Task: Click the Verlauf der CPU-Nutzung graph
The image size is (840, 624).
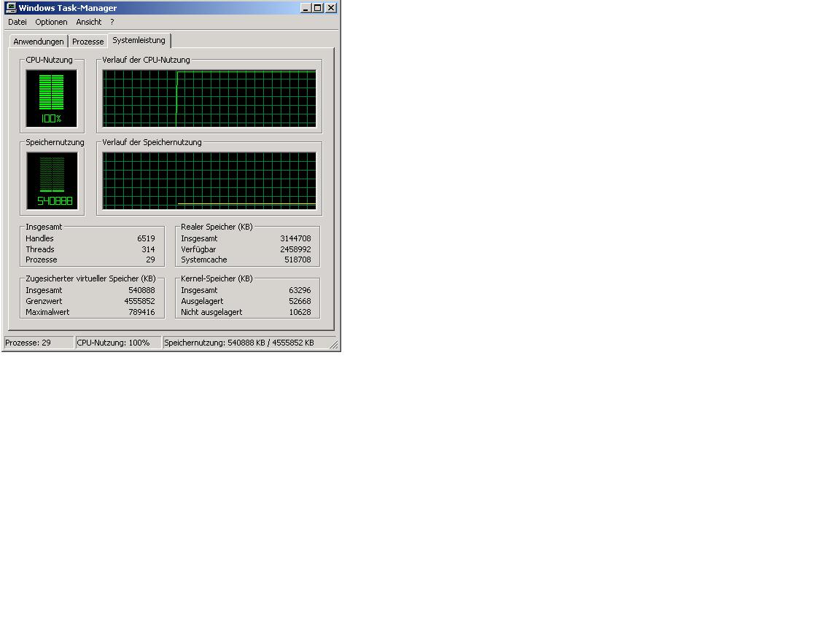Action: pos(209,98)
